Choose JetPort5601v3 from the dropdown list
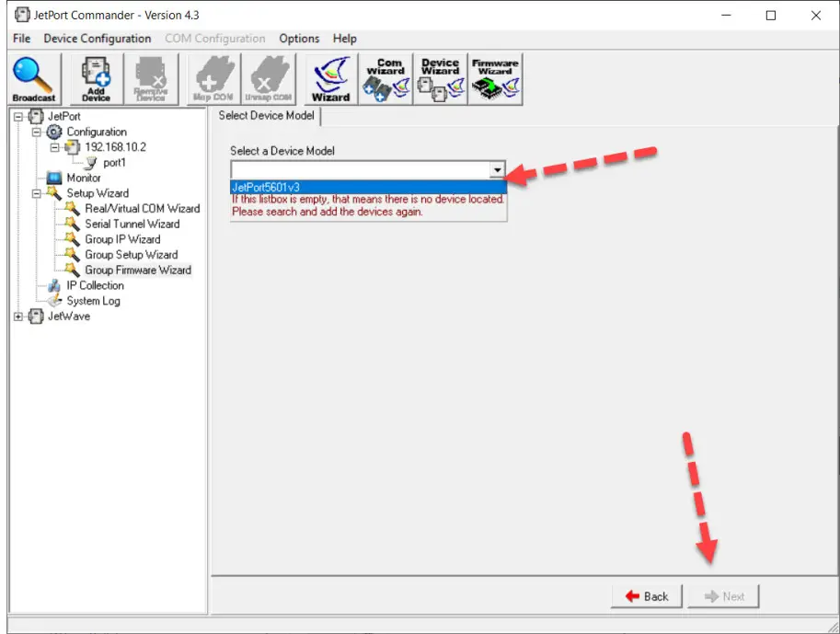Image resolution: width=840 pixels, height=634 pixels. [369, 188]
